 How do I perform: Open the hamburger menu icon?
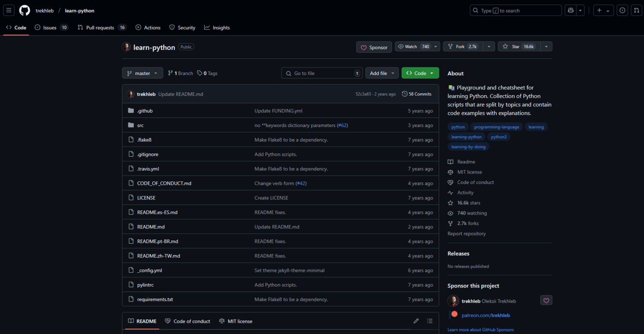coord(9,10)
